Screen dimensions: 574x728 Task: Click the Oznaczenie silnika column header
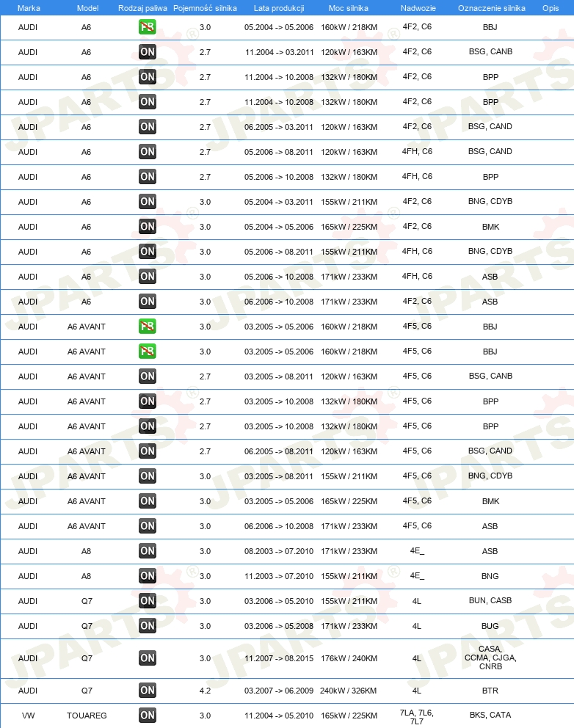click(491, 8)
